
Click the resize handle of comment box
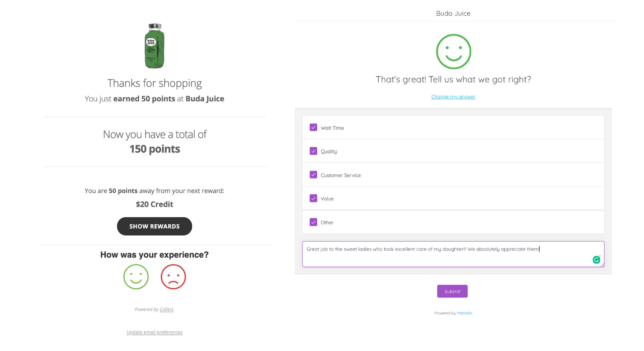point(602,265)
